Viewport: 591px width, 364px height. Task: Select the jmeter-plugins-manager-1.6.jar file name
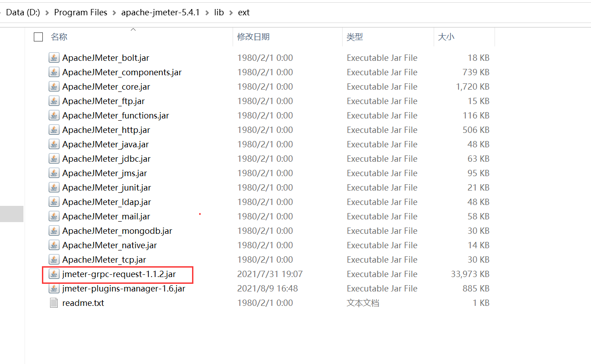click(x=124, y=288)
